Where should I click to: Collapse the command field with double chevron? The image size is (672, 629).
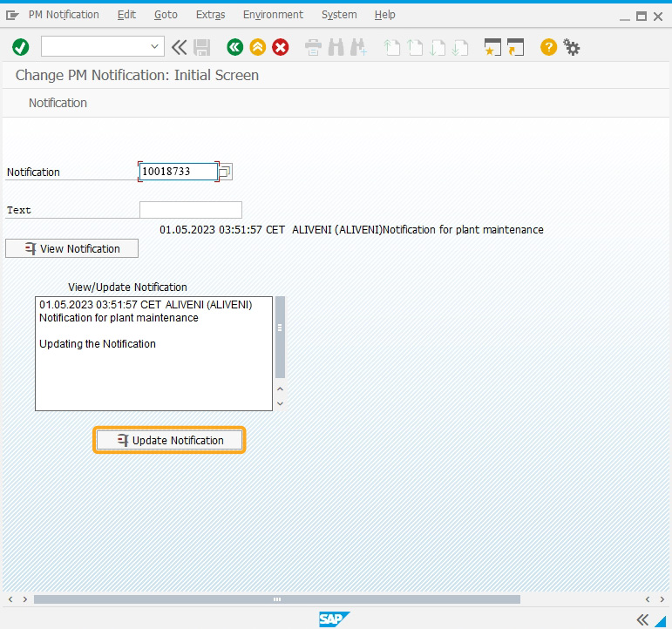[180, 47]
